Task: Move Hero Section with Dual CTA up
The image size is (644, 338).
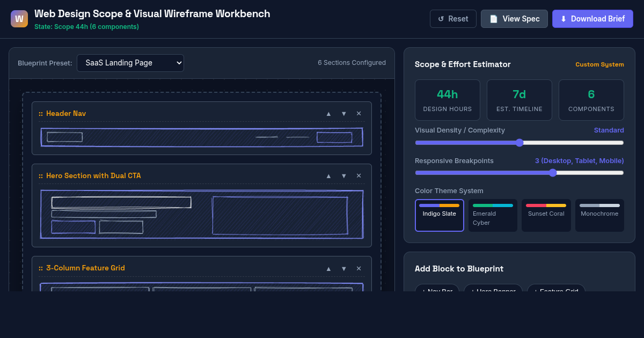Action: tap(328, 176)
